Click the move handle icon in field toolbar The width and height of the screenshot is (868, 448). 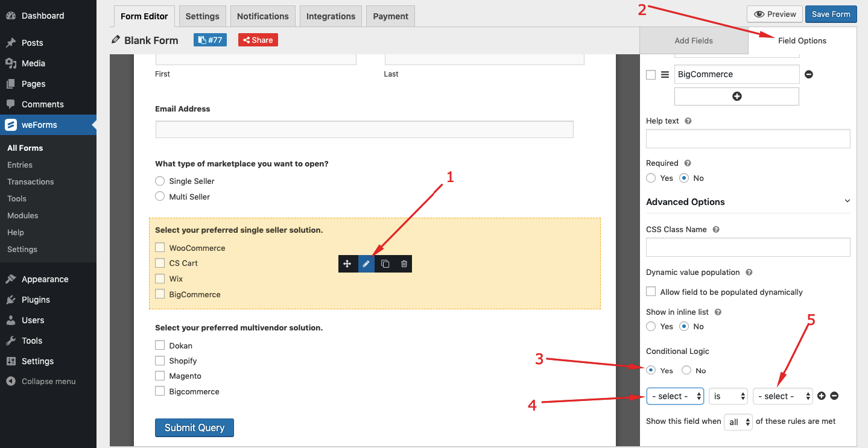tap(347, 263)
